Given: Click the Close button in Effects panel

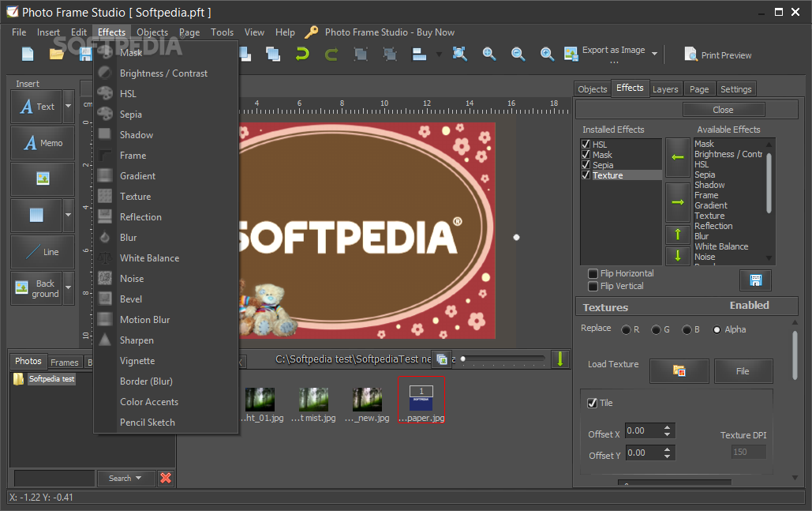Looking at the screenshot, I should [723, 110].
